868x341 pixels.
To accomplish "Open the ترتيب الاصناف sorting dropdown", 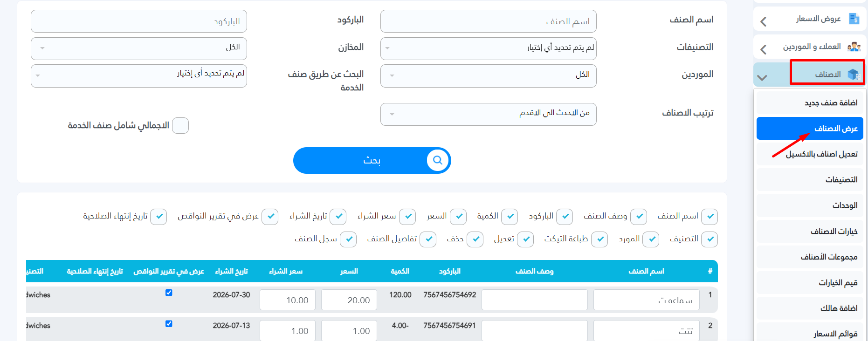I will click(489, 114).
